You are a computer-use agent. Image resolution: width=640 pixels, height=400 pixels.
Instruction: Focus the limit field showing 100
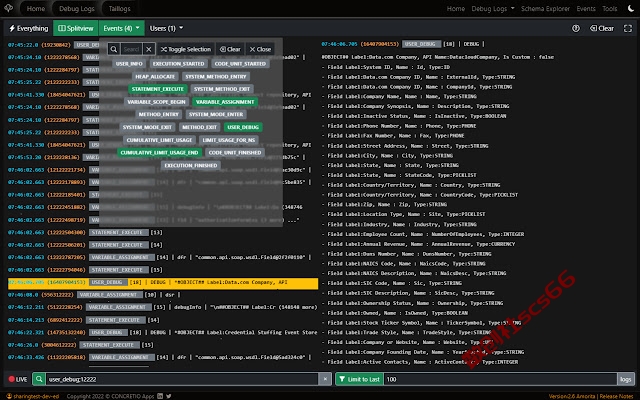pyautogui.click(x=500, y=379)
